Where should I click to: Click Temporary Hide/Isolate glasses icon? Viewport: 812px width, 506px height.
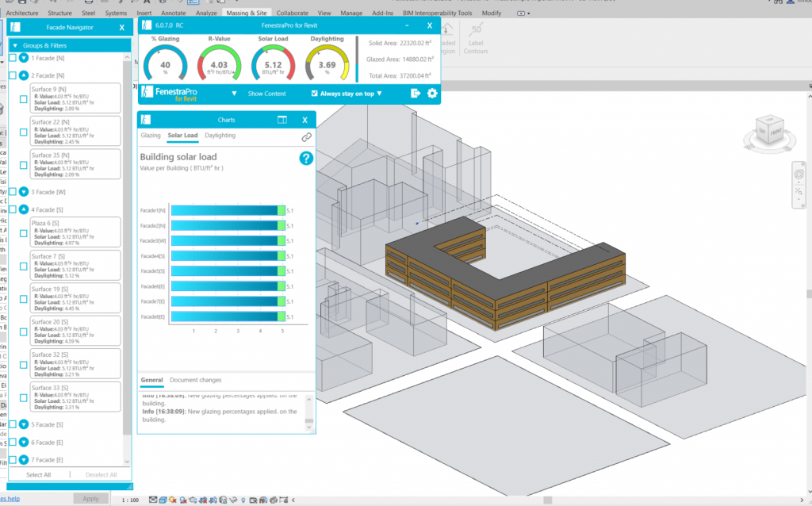coord(233,500)
